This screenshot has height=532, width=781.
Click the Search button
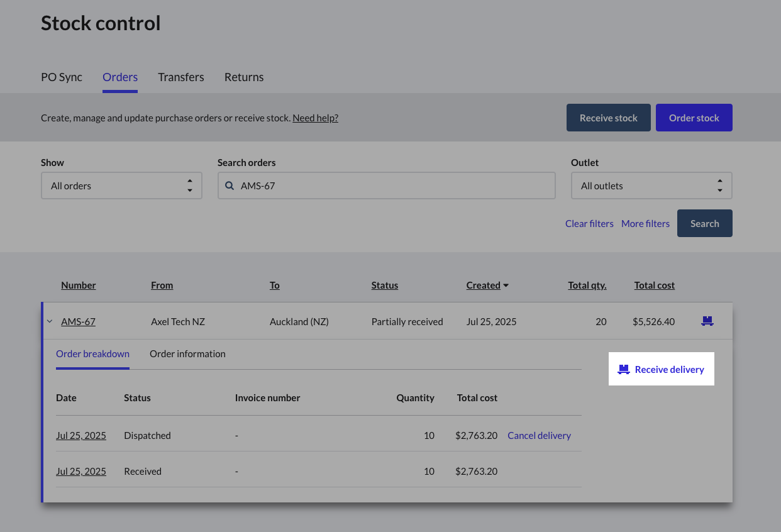[x=704, y=223]
